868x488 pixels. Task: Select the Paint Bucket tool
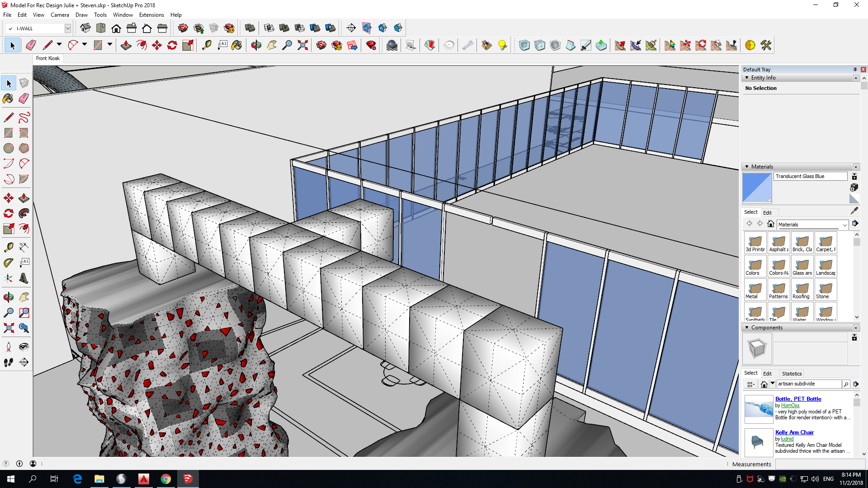pyautogui.click(x=8, y=99)
